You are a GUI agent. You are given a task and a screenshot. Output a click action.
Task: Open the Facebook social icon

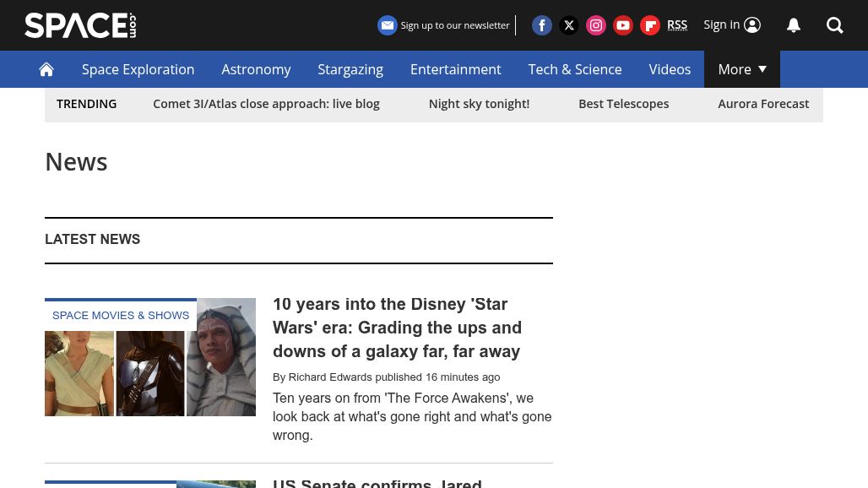[x=542, y=25]
